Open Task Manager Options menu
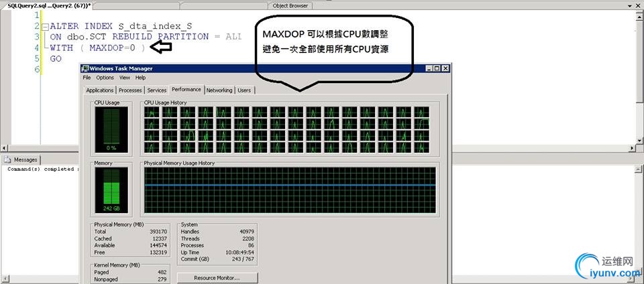Image resolution: width=644 pixels, height=284 pixels. click(x=105, y=78)
